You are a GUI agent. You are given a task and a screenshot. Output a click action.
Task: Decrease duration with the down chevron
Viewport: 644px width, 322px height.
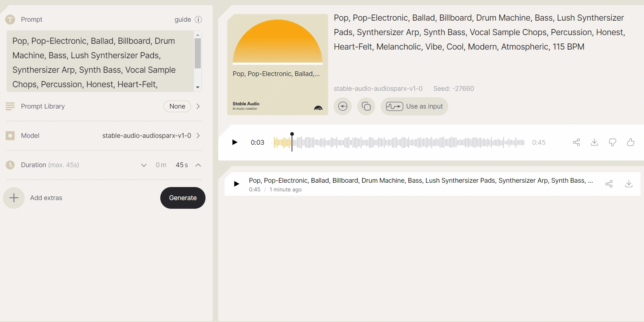click(144, 165)
